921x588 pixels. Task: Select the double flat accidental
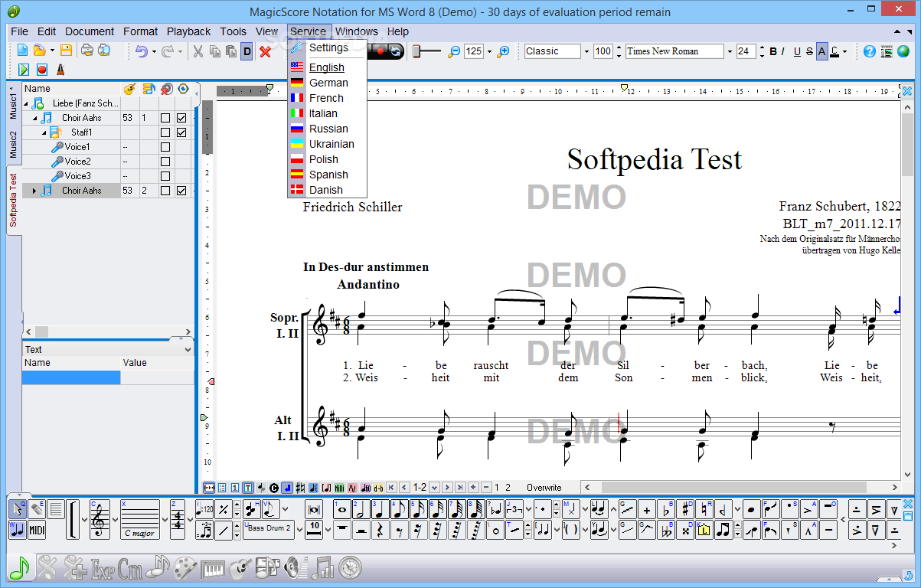[666, 530]
